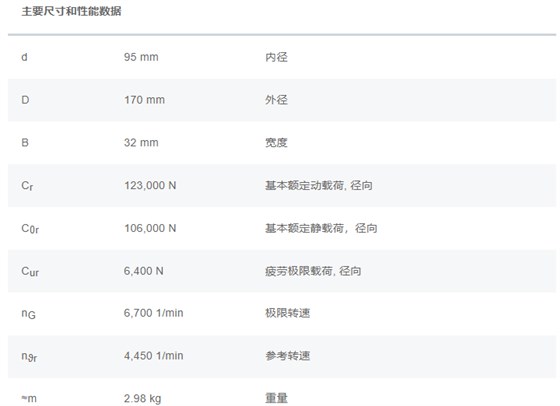Image resolution: width=560 pixels, height=406 pixels.
Task: Select the symbol B in width row
Action: 25,143
